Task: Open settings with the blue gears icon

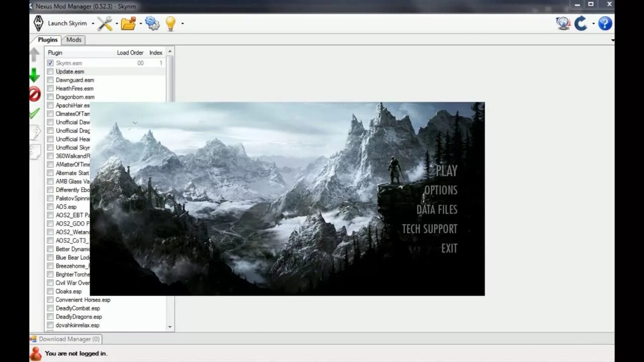Action: tap(152, 23)
